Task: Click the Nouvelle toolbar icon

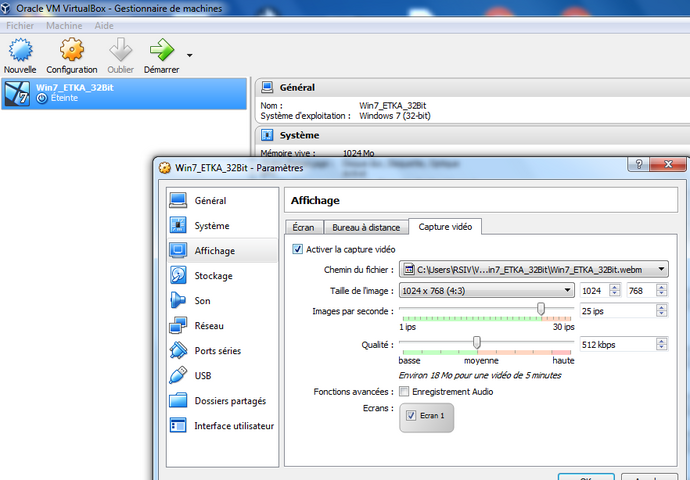Action: tap(20, 50)
